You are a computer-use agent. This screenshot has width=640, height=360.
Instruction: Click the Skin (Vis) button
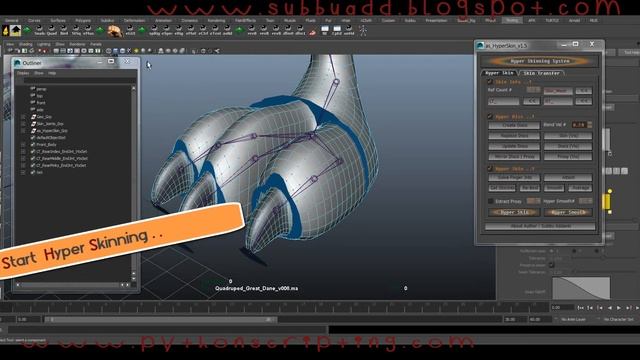pos(568,136)
